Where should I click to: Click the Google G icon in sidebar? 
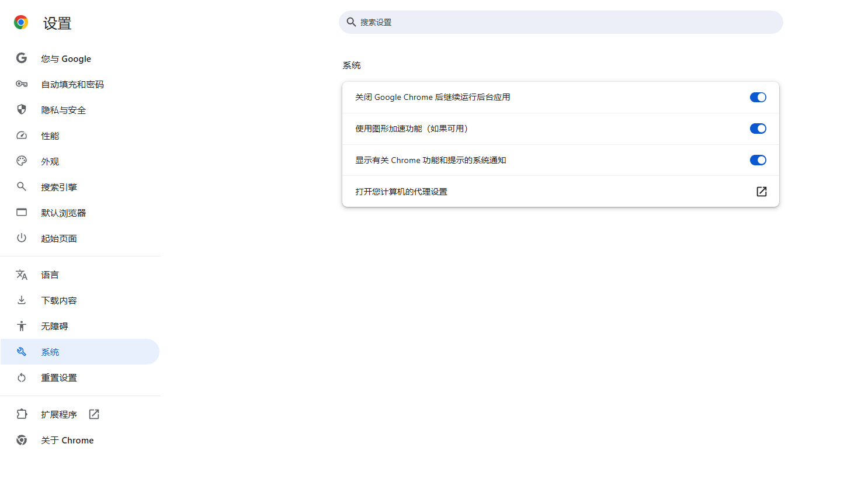pyautogui.click(x=22, y=58)
